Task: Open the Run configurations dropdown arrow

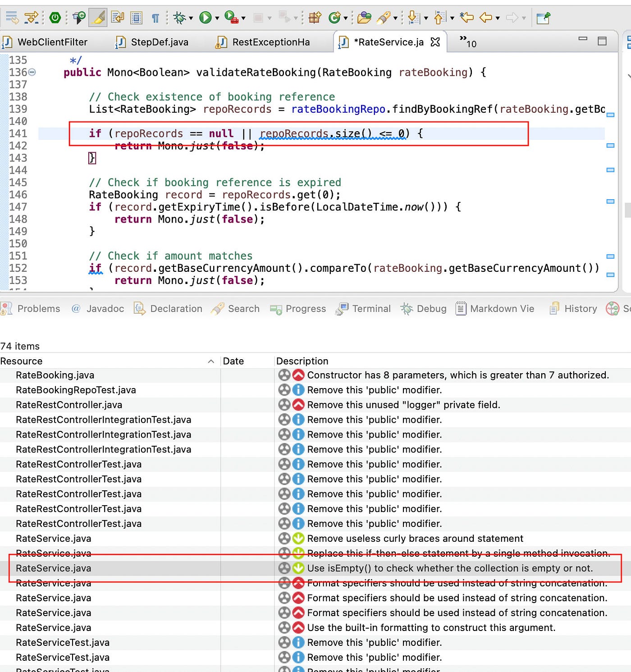Action: 217,18
